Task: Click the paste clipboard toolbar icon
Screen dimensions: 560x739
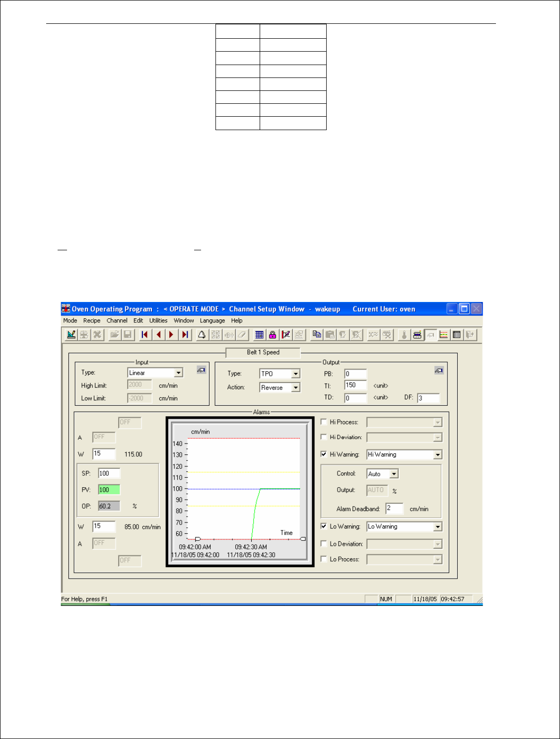Action: (330, 335)
